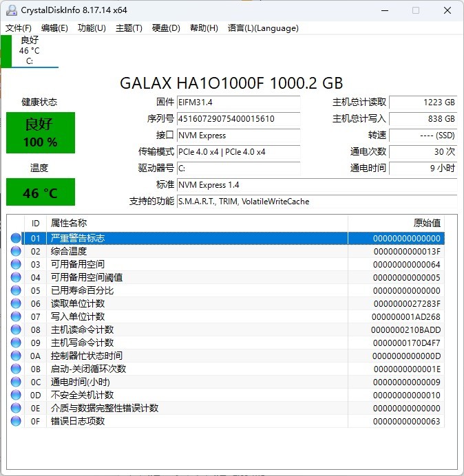Open the 文件(F) menu
Viewport: 464px width, 476px height.
(18, 28)
